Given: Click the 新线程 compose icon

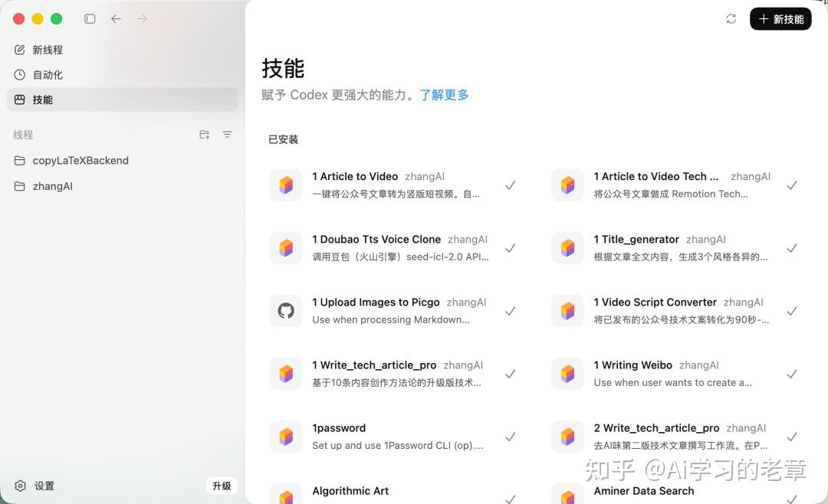Looking at the screenshot, I should [x=19, y=50].
